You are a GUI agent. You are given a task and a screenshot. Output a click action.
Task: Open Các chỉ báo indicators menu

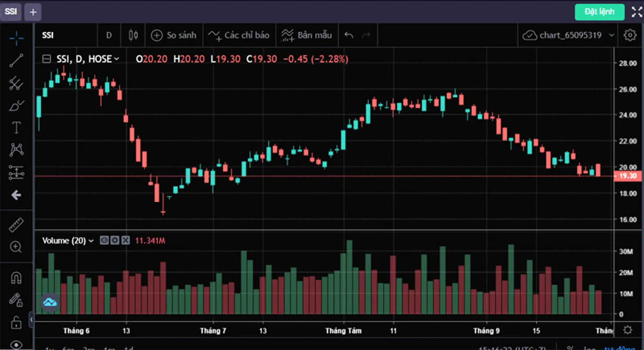tap(238, 35)
